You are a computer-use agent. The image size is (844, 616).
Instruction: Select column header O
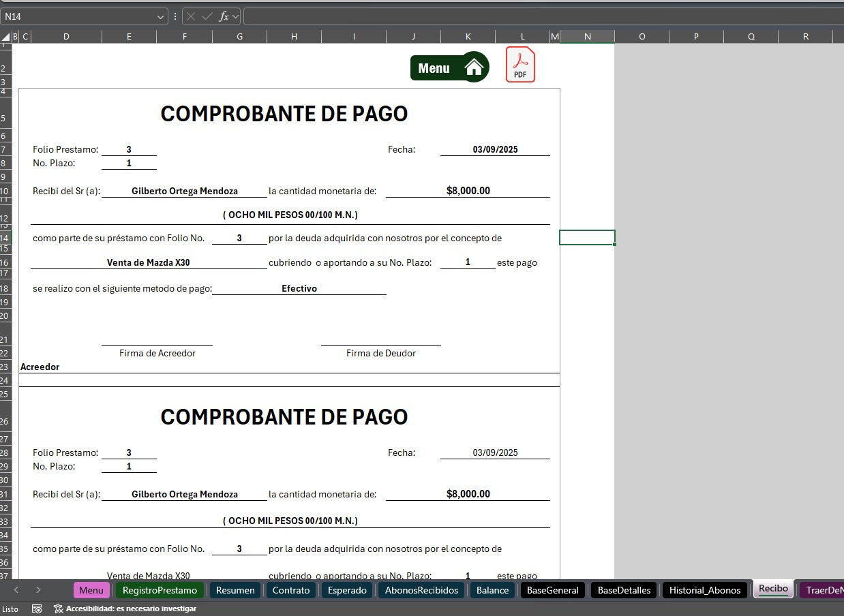point(642,37)
